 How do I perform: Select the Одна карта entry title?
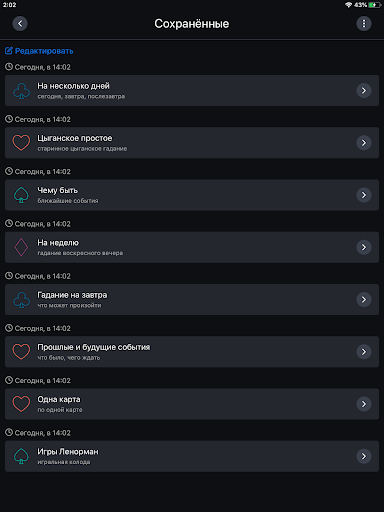pos(59,399)
